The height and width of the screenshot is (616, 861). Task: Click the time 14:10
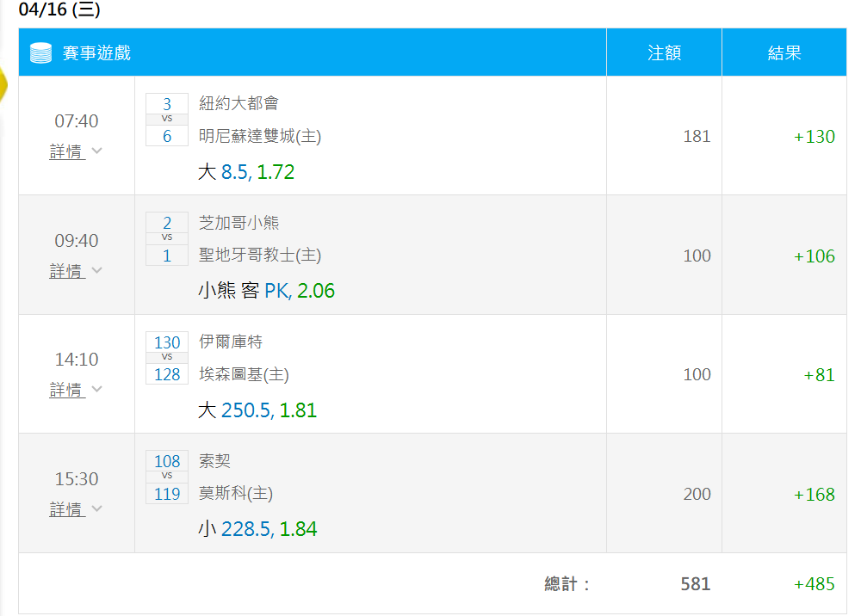coord(77,360)
